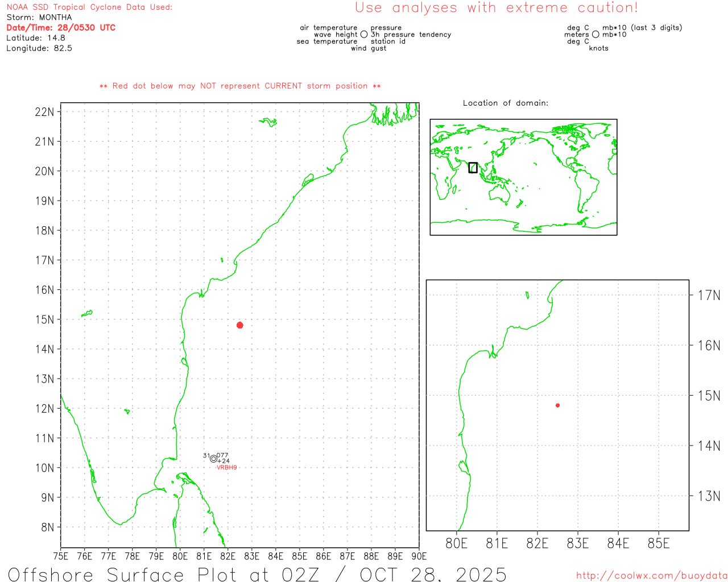
Task: Click 'NOAA SSD Tropical Cyclone Data Used:' heading
Action: point(89,7)
